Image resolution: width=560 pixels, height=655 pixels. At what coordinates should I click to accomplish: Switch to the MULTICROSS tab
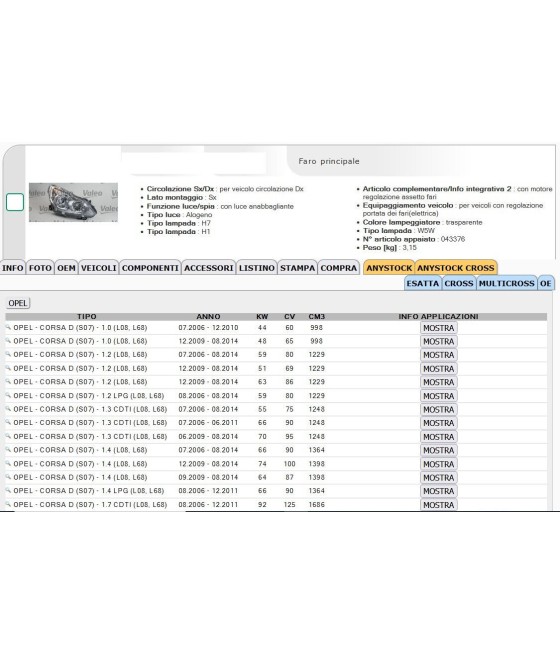[507, 283]
